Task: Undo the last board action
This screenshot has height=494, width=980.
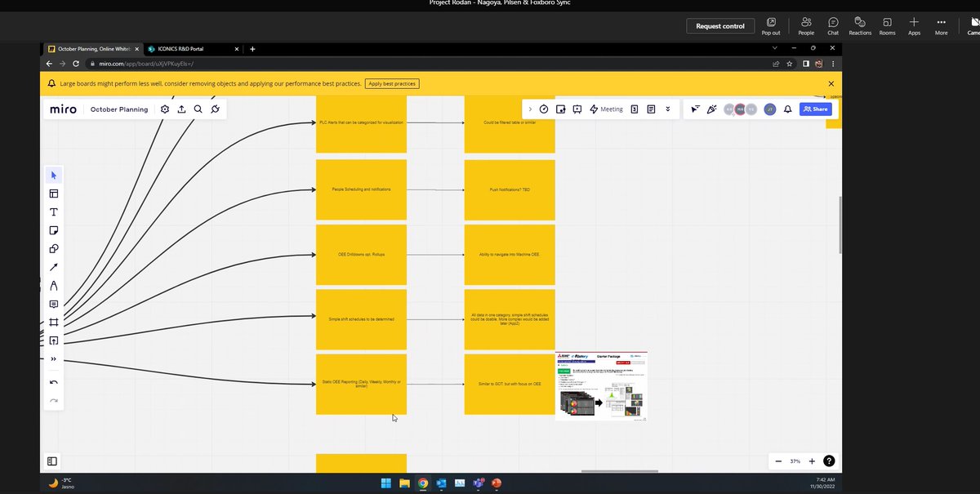Action: pos(54,382)
